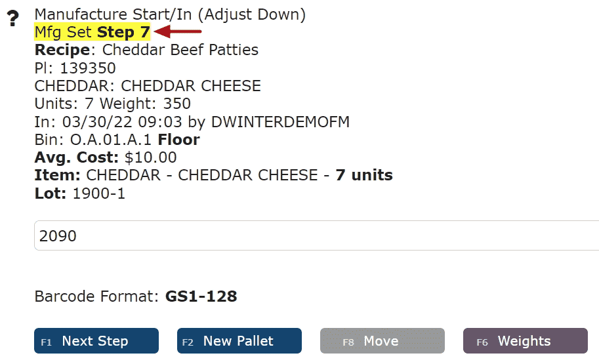The height and width of the screenshot is (364, 599).
Task: Click the DWINTERDEMOFM user name
Action: pos(280,122)
